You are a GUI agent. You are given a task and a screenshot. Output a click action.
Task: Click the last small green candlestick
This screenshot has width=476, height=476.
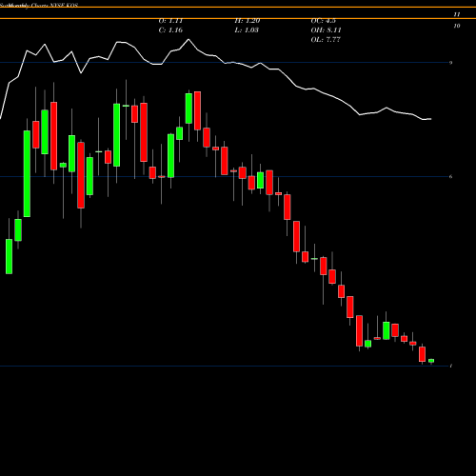tap(431, 361)
